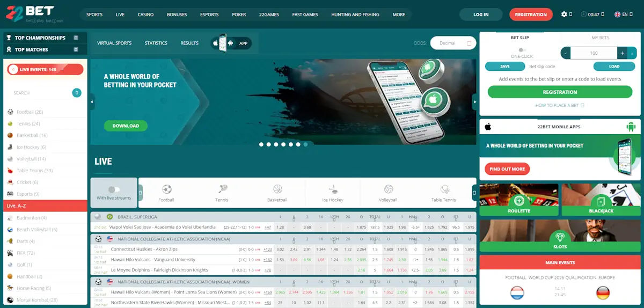Switch to the BET SLIP tab
The height and width of the screenshot is (308, 644).
click(x=519, y=38)
